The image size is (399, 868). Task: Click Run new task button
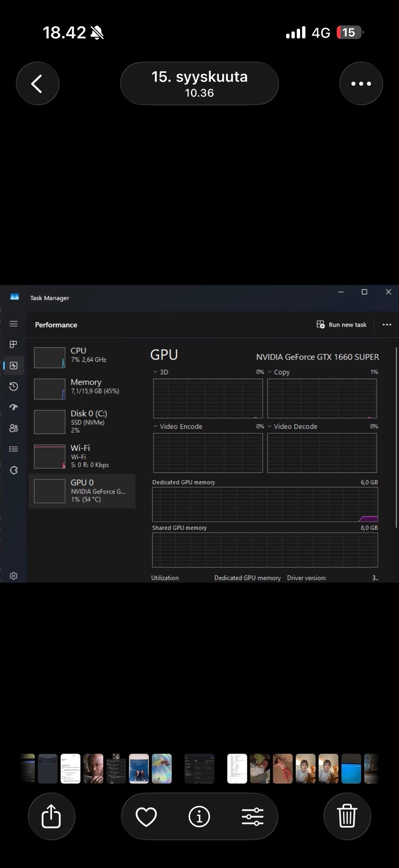[x=342, y=324]
